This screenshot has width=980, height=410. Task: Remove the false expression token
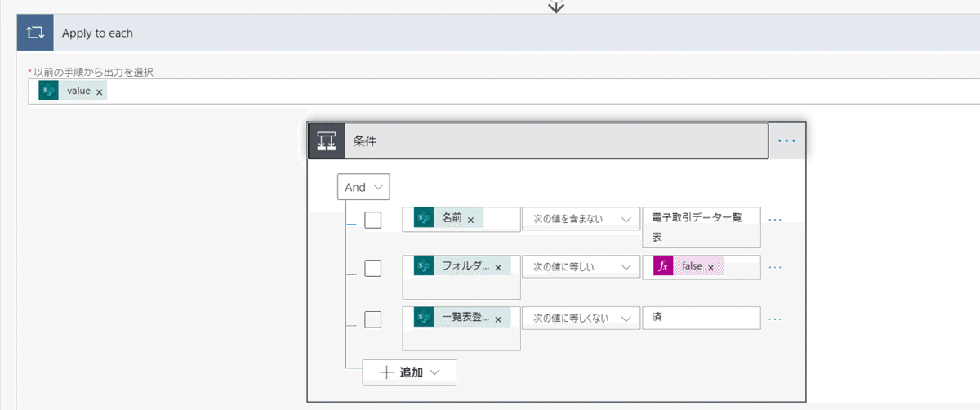pos(710,268)
